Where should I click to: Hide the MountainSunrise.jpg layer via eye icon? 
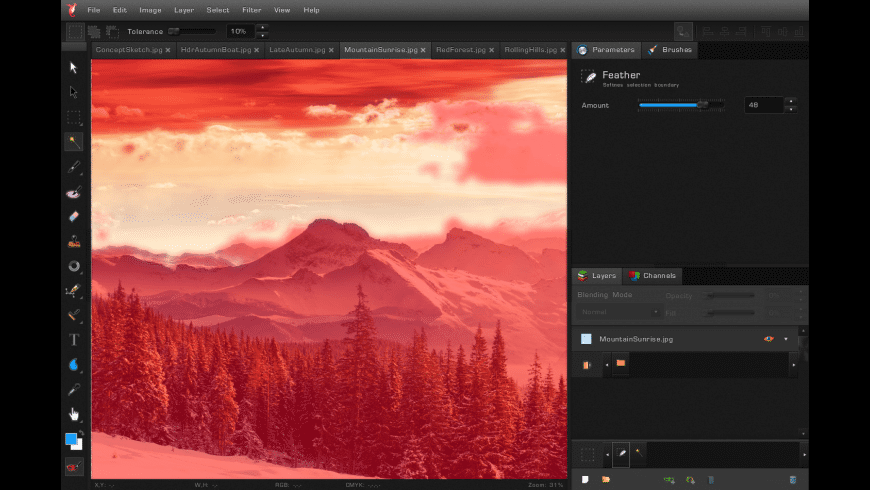click(x=768, y=339)
